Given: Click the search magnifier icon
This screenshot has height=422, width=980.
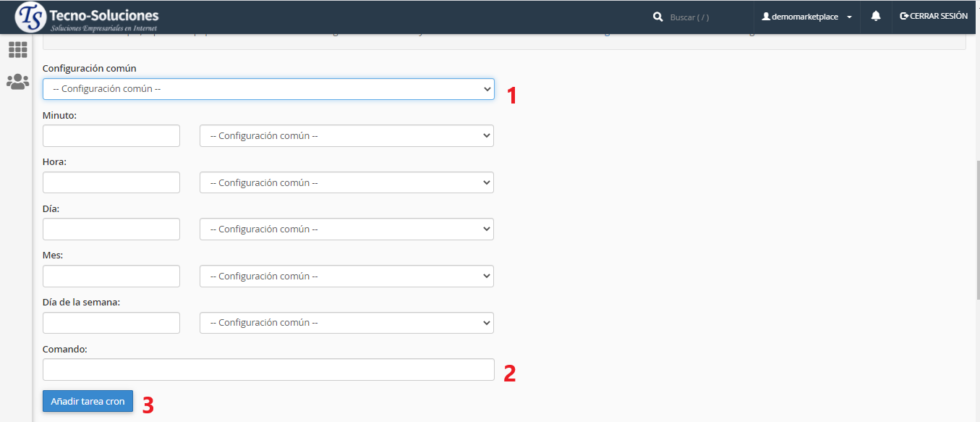Looking at the screenshot, I should point(657,17).
